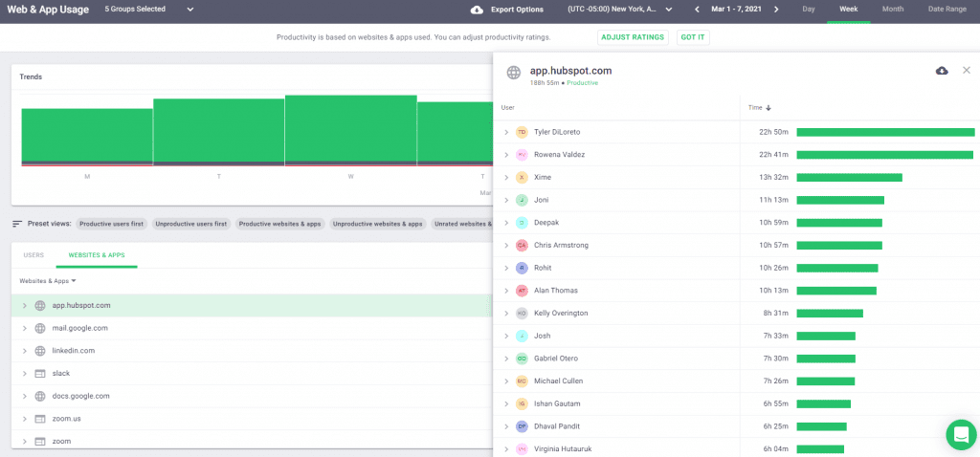Click the globe icon for docs.google.com
This screenshot has height=457, width=980.
pyautogui.click(x=40, y=396)
